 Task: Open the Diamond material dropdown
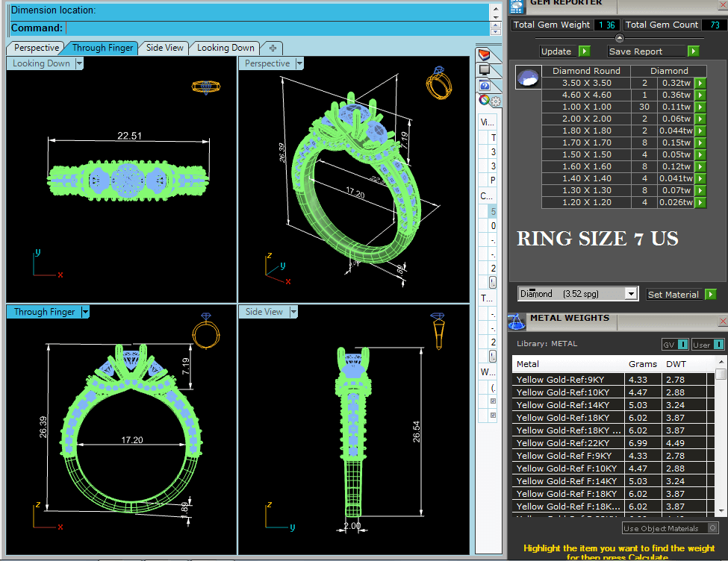point(632,294)
